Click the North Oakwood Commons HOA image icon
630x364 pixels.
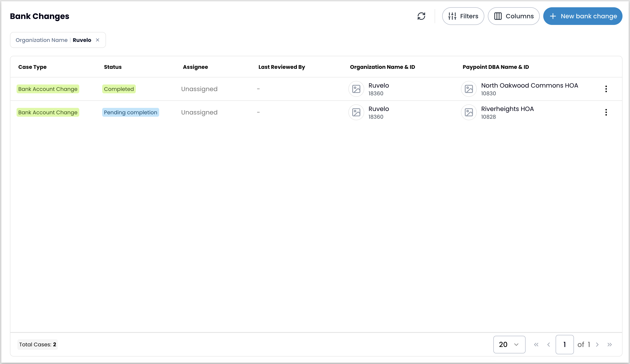click(x=469, y=89)
